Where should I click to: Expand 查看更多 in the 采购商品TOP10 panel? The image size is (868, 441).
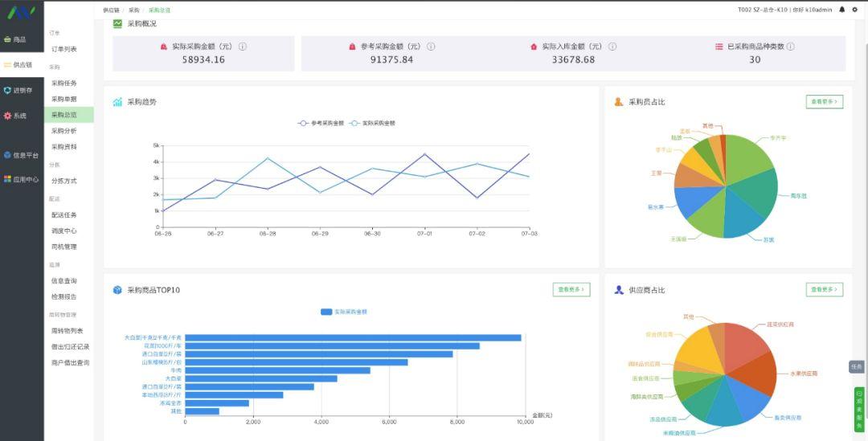click(x=571, y=289)
